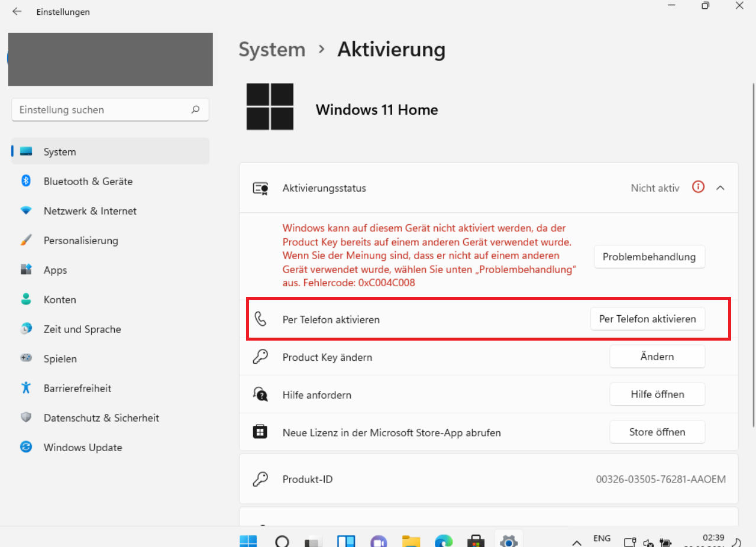Click the Store öffnen button

657,432
